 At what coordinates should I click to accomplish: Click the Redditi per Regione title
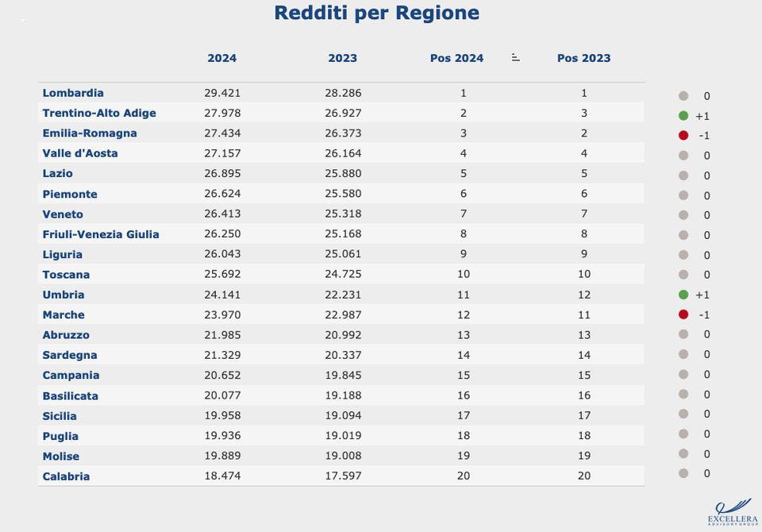376,13
